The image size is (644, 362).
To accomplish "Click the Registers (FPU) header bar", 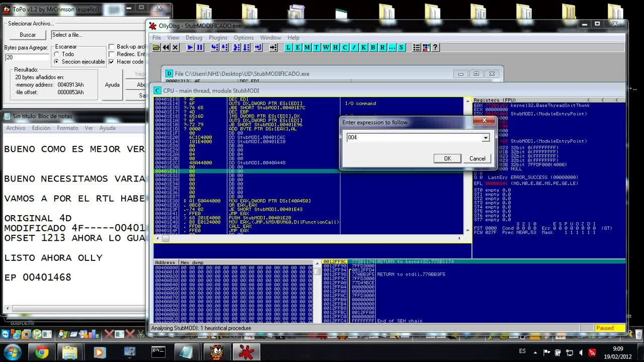I will click(549, 100).
